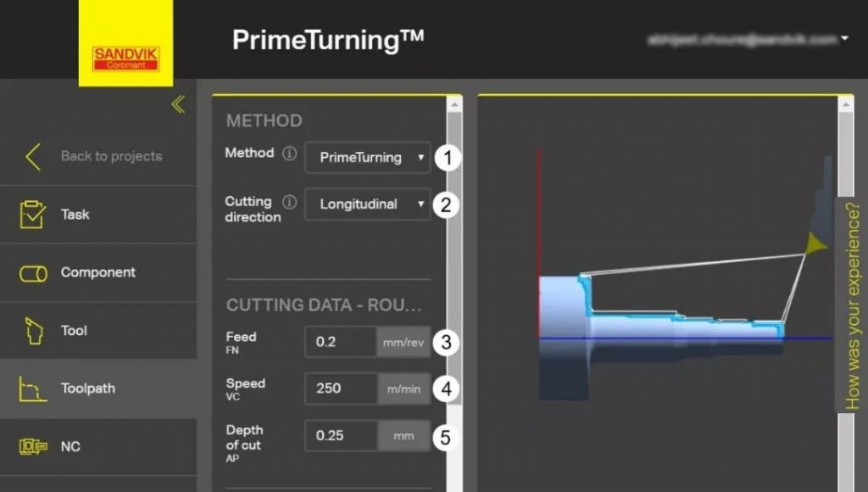Click the Tool insert icon
The image size is (868, 492).
click(34, 331)
